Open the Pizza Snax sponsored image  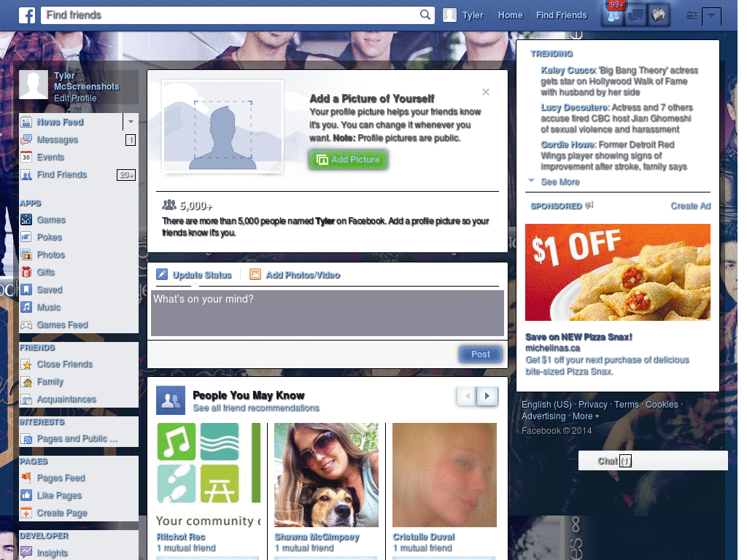[x=617, y=272]
